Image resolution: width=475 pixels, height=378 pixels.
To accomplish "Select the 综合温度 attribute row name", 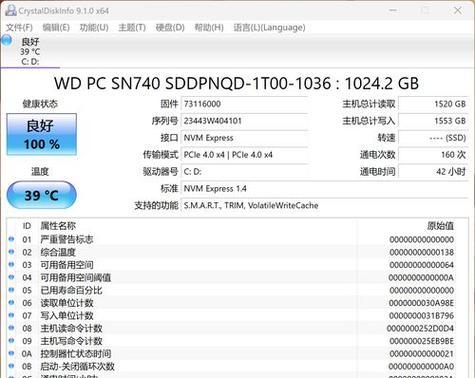I will click(x=58, y=252).
